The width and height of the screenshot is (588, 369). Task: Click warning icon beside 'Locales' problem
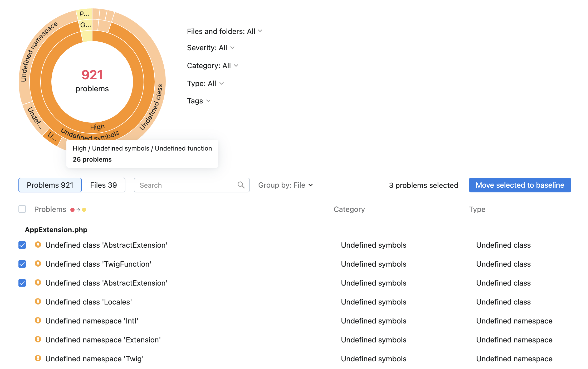pyautogui.click(x=38, y=302)
